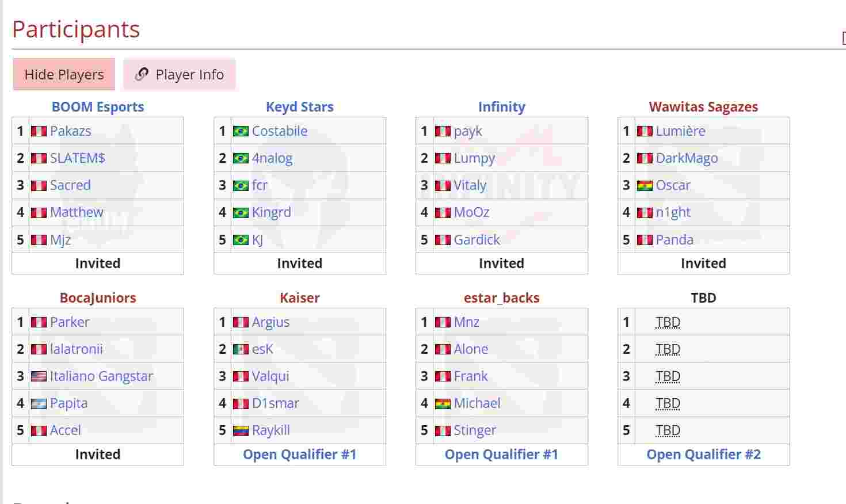Viewport: 846px width, 504px height.
Task: Open player Gardick's profile
Action: tap(477, 240)
